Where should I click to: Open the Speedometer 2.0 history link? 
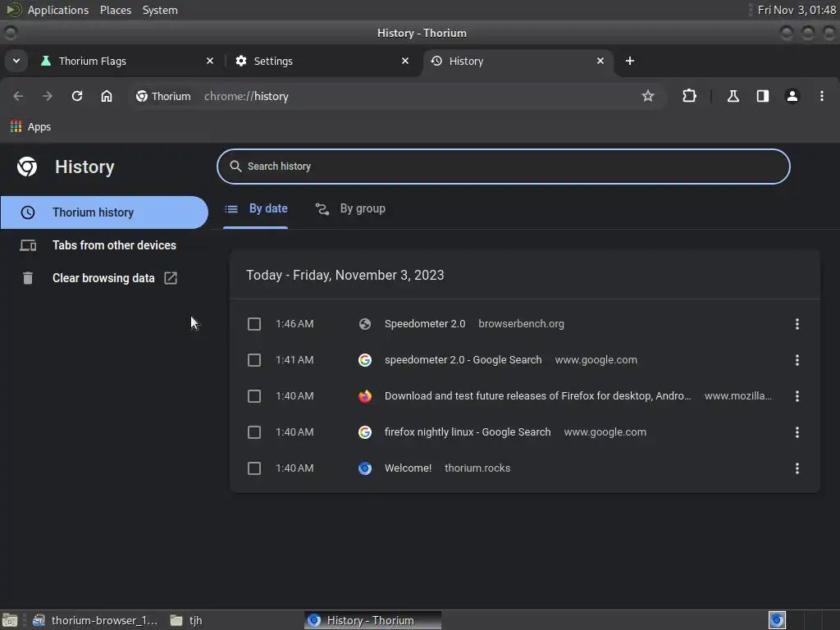425,324
